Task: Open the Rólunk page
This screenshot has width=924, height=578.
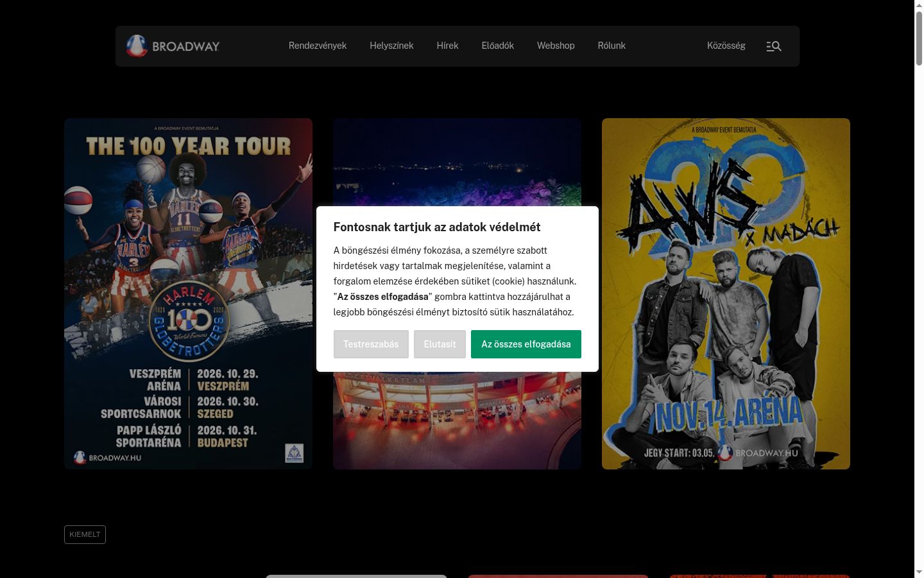Action: pyautogui.click(x=612, y=46)
